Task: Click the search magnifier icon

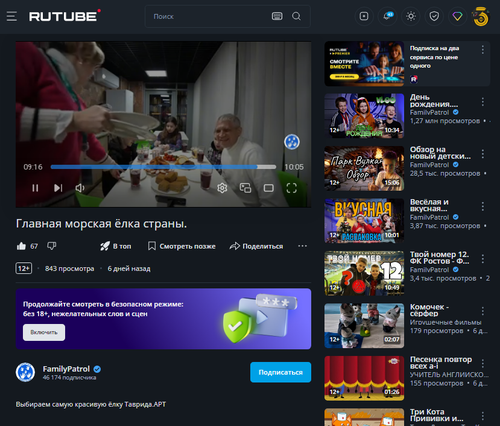Action: (x=296, y=16)
